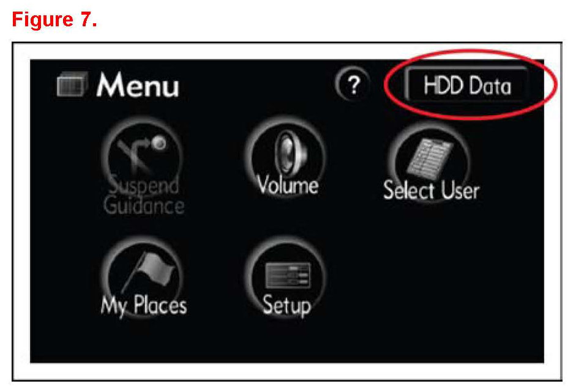Click the Volume text label
Screen dimensions: 576x392
288,185
